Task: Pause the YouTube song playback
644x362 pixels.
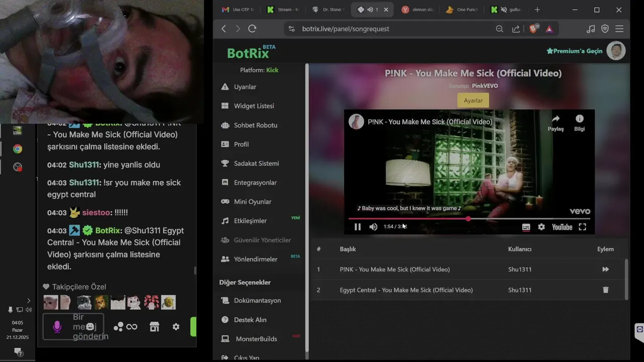Action: (357, 227)
